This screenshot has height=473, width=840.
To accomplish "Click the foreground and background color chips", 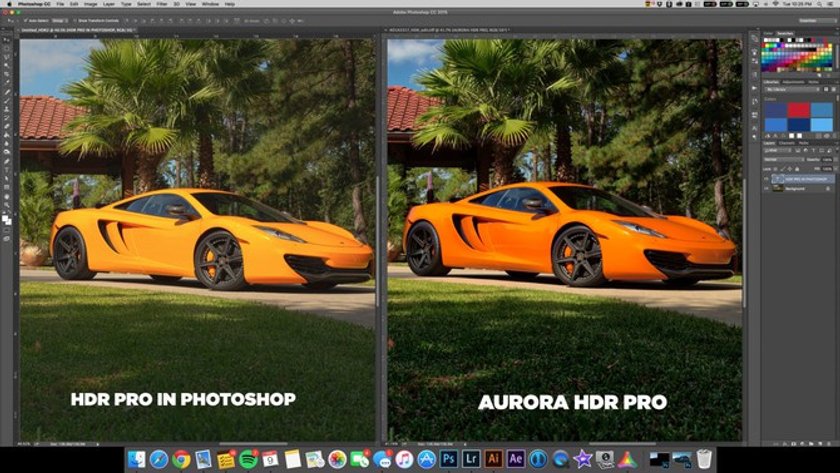I will [x=6, y=219].
